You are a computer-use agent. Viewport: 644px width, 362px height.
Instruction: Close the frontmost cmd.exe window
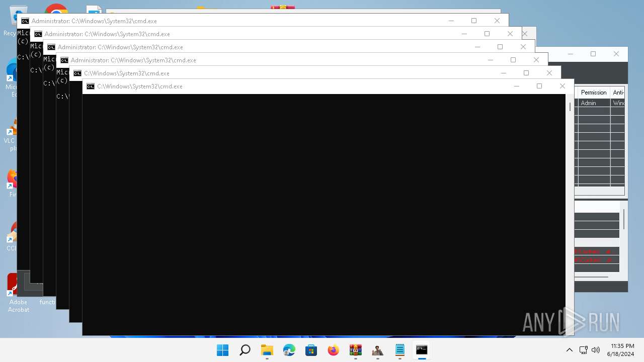coord(562,86)
